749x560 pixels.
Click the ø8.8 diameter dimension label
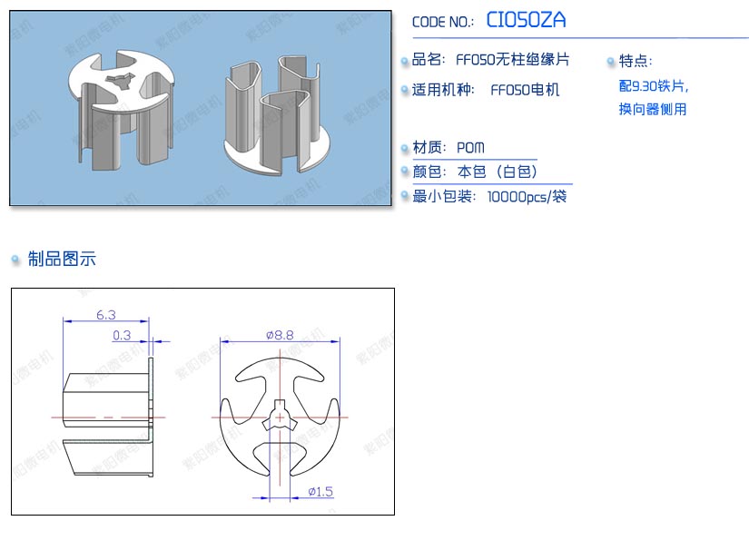tap(280, 334)
